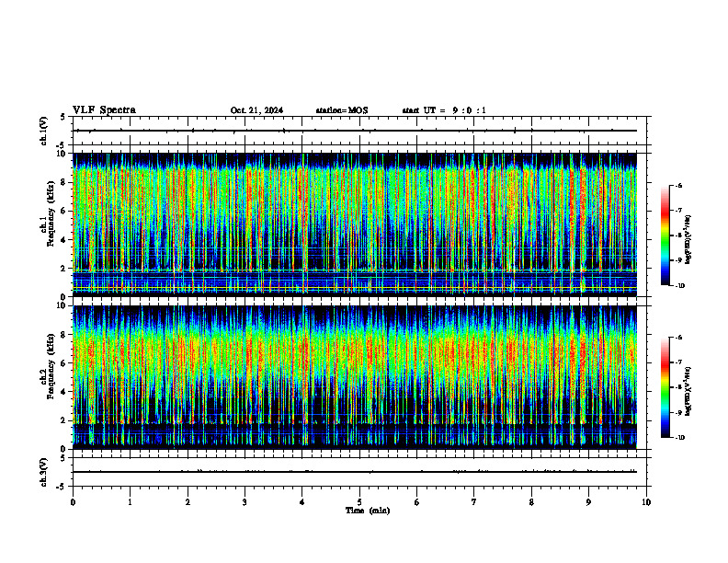728x563 pixels.
Task: Click the "VLF Spectra" plot title
Action: pos(105,110)
